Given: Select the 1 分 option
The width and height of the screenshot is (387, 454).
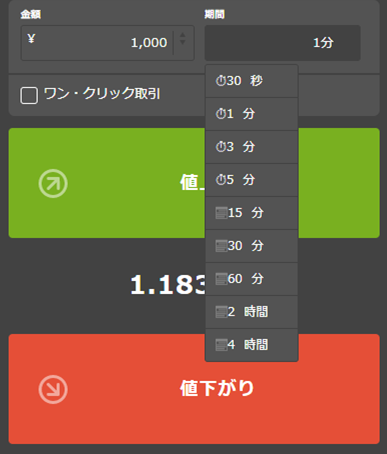Looking at the screenshot, I should click(251, 114).
